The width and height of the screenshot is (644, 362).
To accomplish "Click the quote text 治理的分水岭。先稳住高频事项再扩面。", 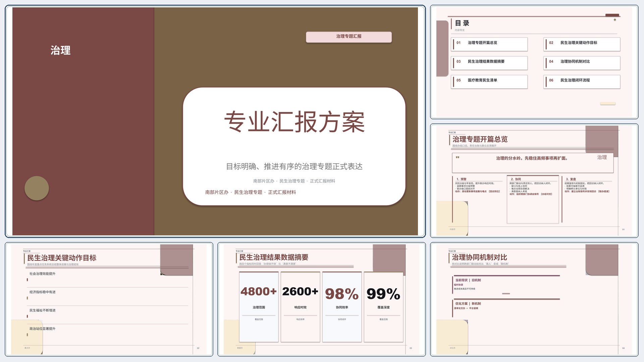I will (x=532, y=158).
